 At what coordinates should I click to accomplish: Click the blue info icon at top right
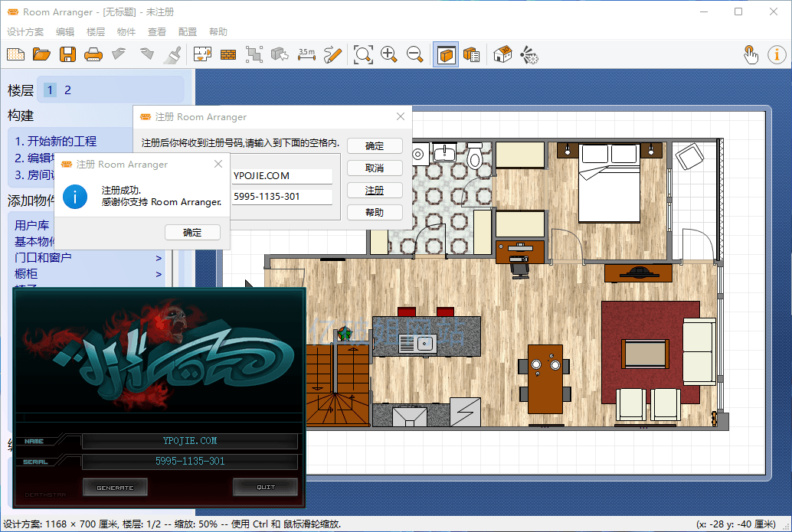(777, 54)
